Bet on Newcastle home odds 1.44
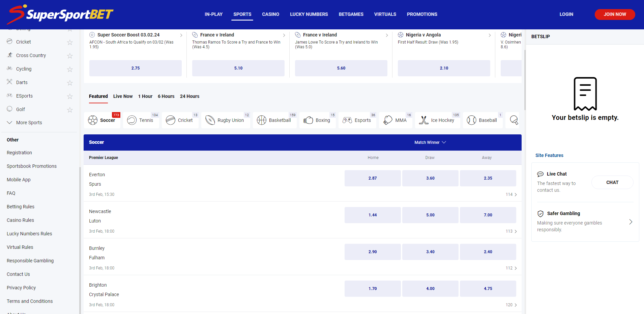The image size is (644, 314). tap(373, 215)
